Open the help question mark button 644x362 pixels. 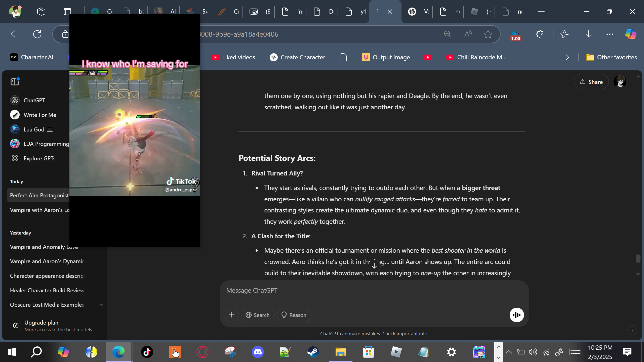coord(632,331)
